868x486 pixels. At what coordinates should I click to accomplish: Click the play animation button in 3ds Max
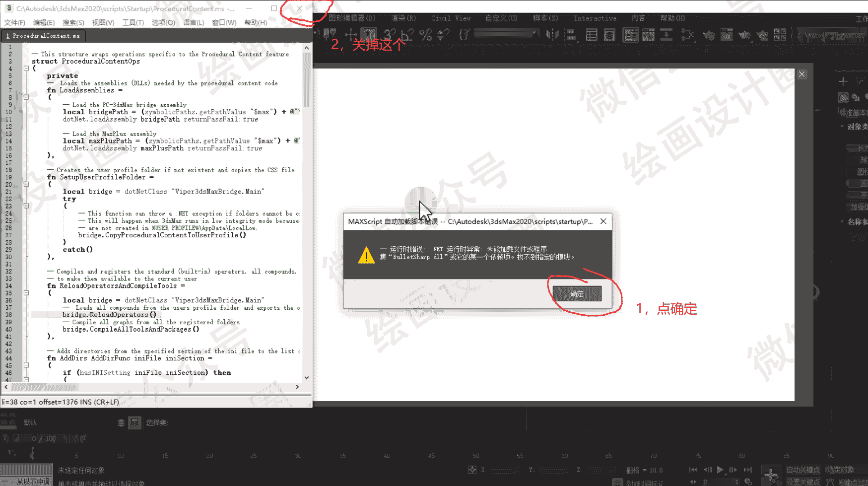pyautogui.click(x=720, y=470)
